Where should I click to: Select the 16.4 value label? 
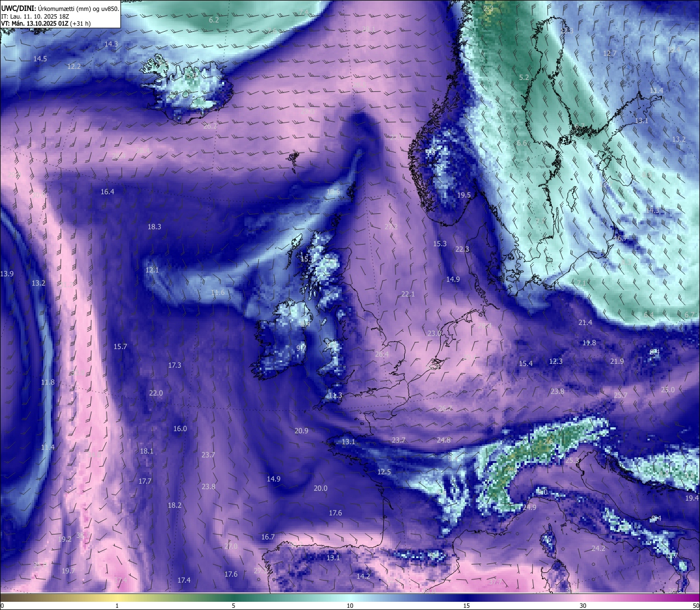[107, 191]
